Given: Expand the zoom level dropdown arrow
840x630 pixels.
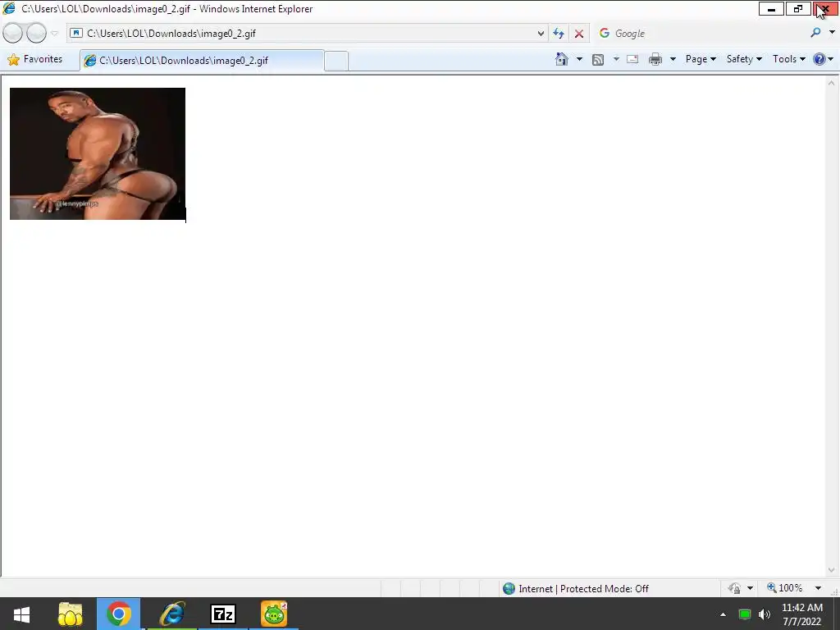Looking at the screenshot, I should tap(818, 588).
